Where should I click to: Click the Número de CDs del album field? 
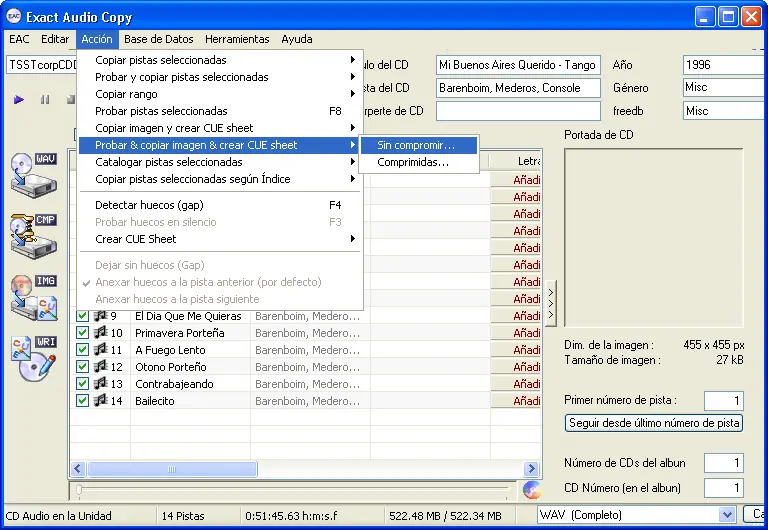point(723,463)
